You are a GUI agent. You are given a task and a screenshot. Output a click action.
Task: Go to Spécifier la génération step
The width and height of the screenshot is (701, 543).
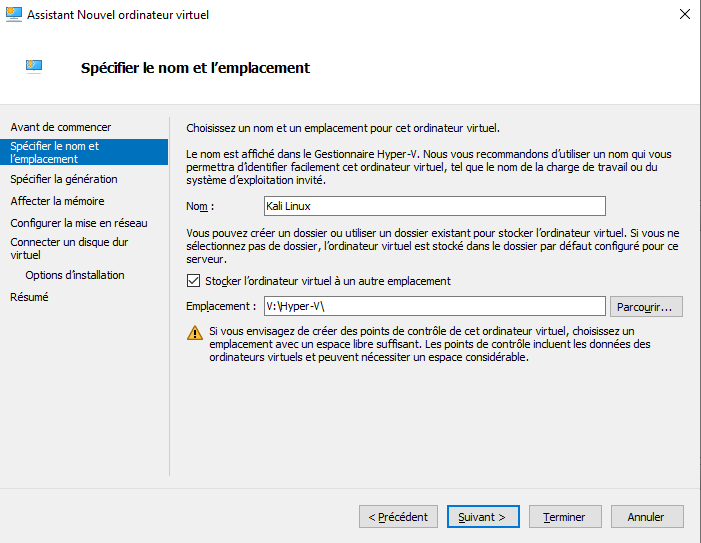tap(64, 179)
